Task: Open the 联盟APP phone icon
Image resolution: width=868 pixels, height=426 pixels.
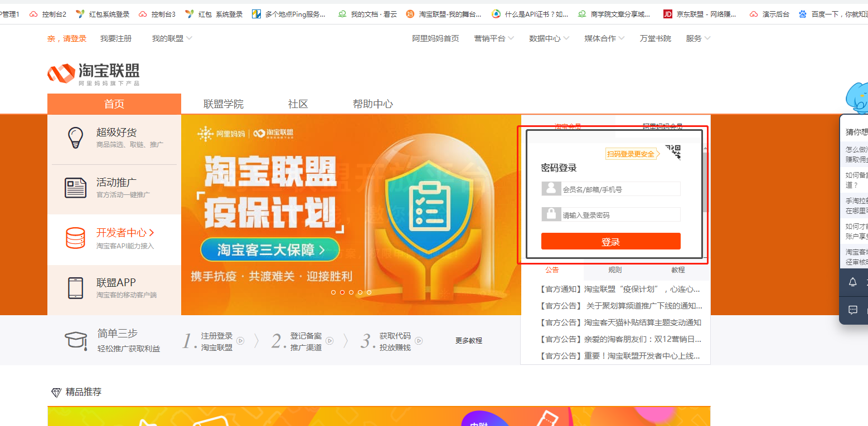Action: pyautogui.click(x=75, y=288)
